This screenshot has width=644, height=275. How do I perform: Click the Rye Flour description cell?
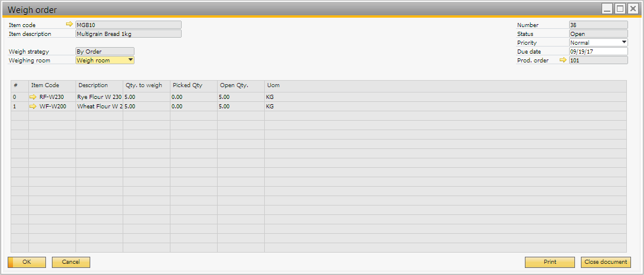(x=99, y=97)
